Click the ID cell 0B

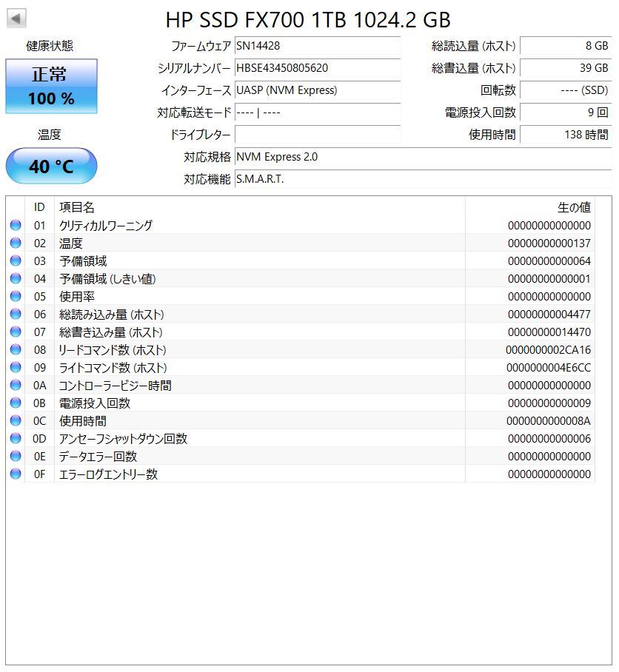click(39, 403)
